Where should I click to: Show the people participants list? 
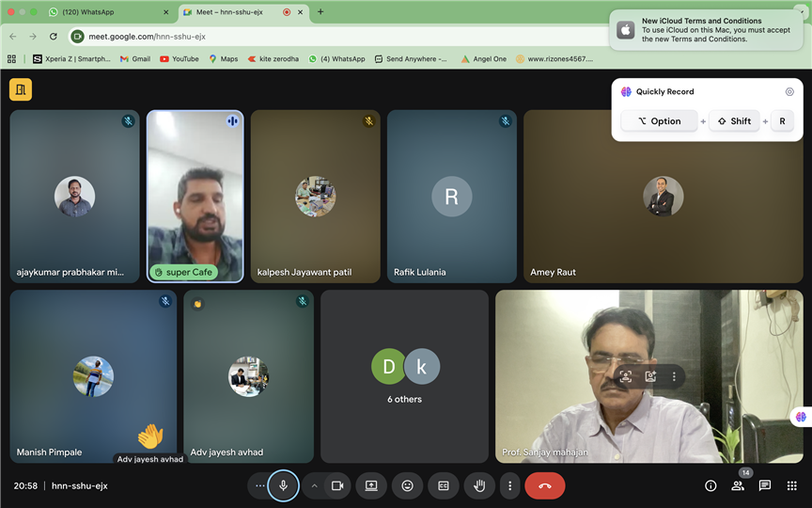(x=738, y=485)
